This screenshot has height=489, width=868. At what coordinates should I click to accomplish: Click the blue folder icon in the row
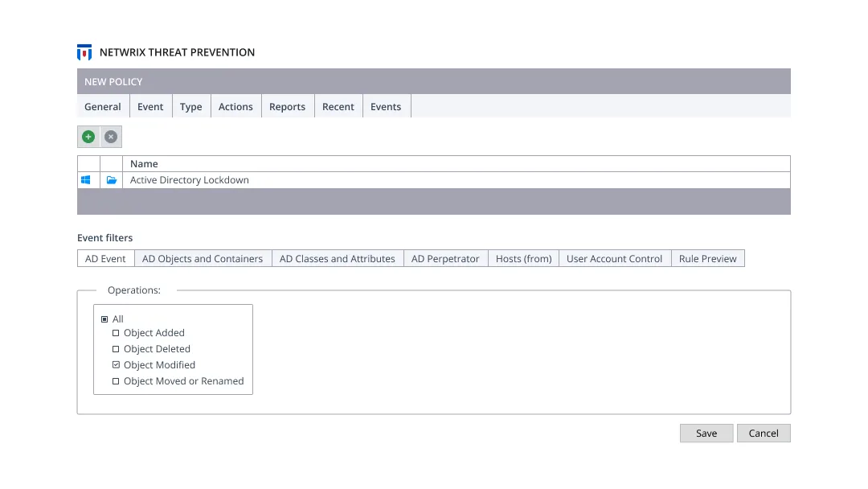tap(111, 180)
